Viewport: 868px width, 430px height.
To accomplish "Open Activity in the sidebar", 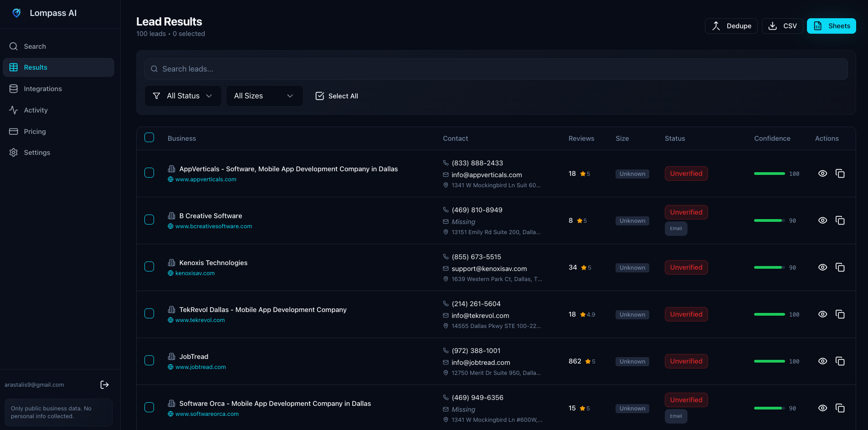I will (58, 110).
